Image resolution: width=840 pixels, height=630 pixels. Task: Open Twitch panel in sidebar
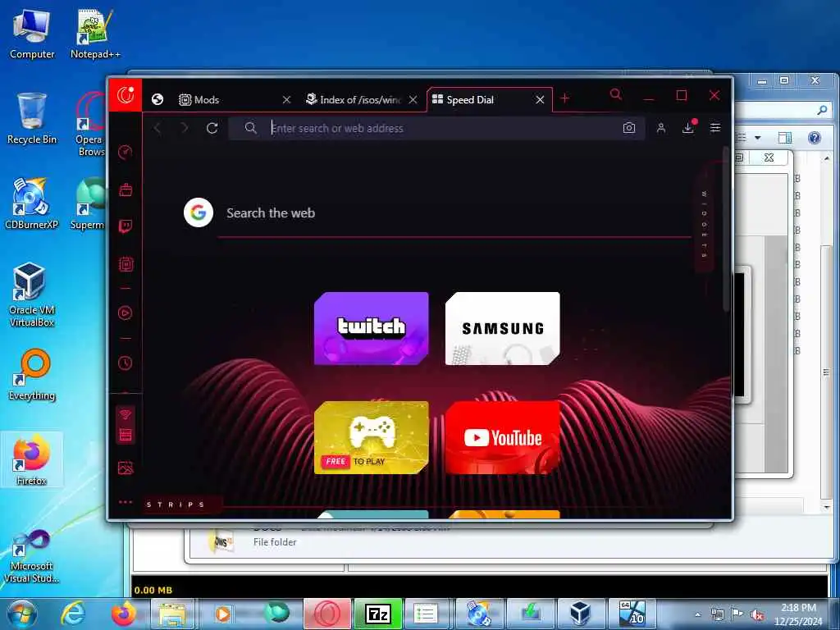pyautogui.click(x=126, y=226)
